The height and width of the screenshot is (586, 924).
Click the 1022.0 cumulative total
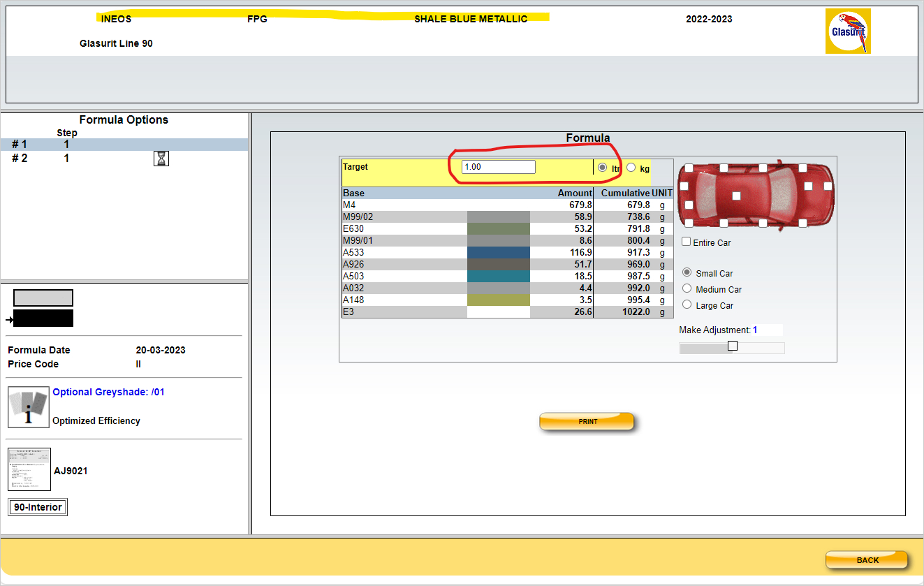(x=636, y=312)
